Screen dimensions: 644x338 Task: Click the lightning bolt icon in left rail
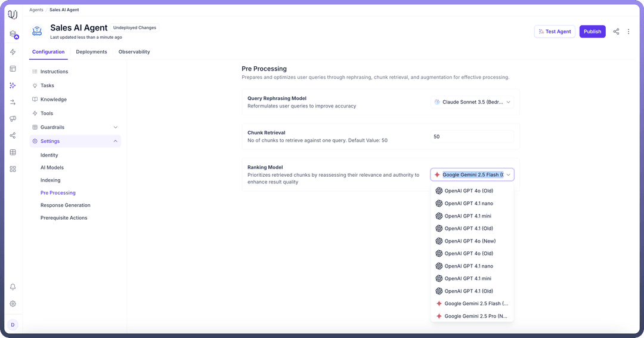coord(13,52)
